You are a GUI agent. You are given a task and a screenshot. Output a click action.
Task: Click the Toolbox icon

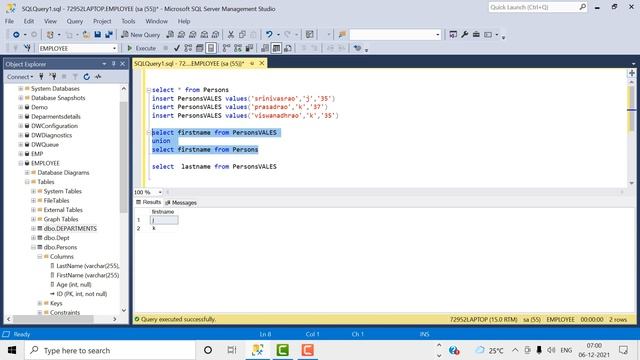476,35
